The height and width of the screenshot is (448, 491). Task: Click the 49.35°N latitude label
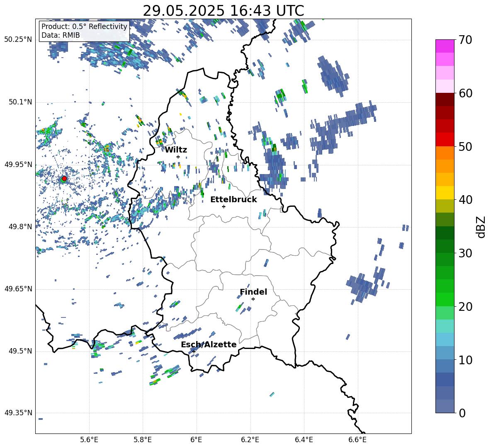[18, 413]
